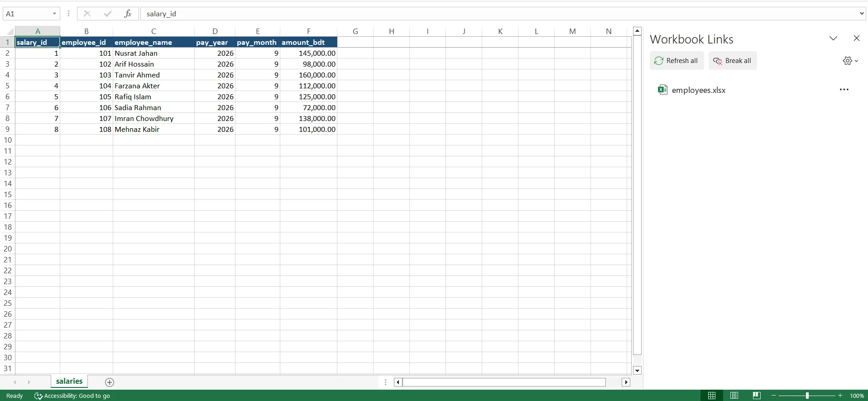The image size is (868, 401).
Task: Click the 100% zoom level
Action: (x=857, y=396)
